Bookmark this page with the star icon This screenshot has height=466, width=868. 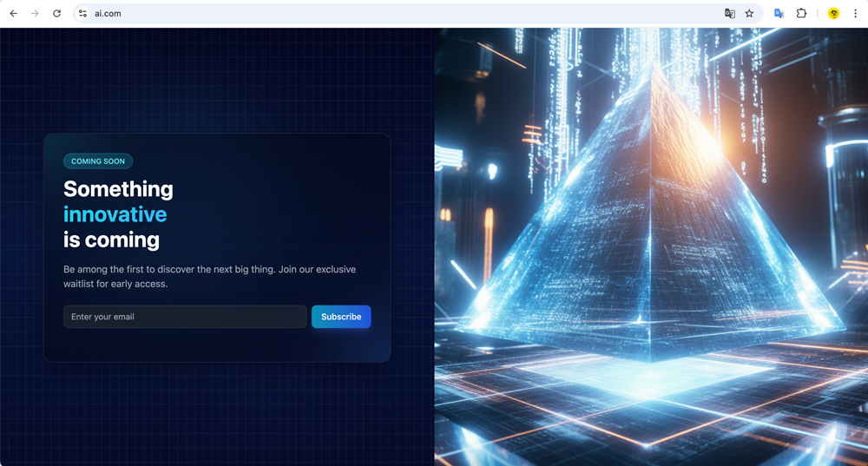749,13
